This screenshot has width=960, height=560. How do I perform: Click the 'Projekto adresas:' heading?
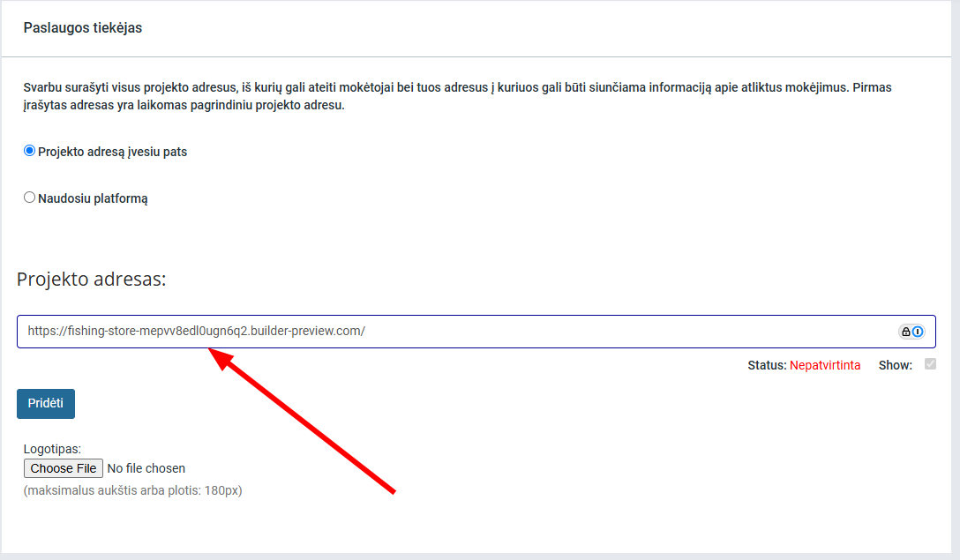point(92,280)
